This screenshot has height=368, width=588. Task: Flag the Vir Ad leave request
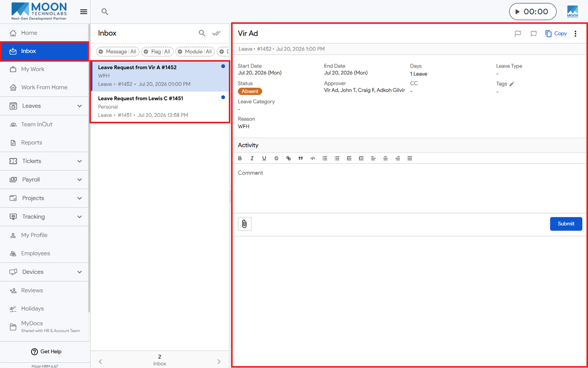click(518, 34)
